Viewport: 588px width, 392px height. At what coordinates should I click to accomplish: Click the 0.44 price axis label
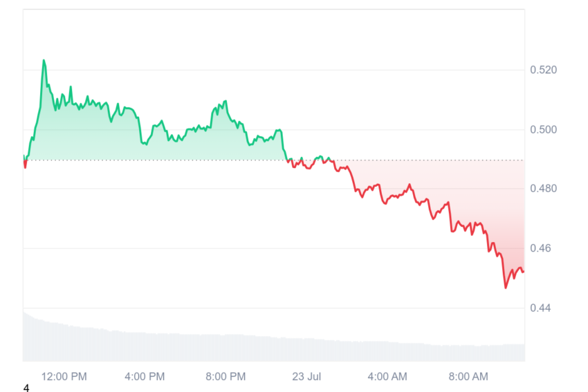pyautogui.click(x=540, y=308)
